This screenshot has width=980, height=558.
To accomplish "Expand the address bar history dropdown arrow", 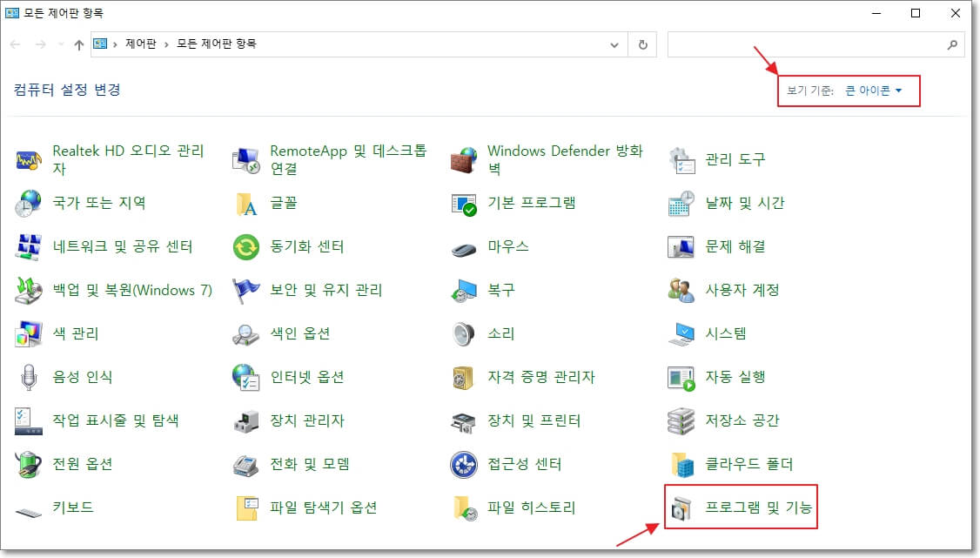I will coord(614,45).
